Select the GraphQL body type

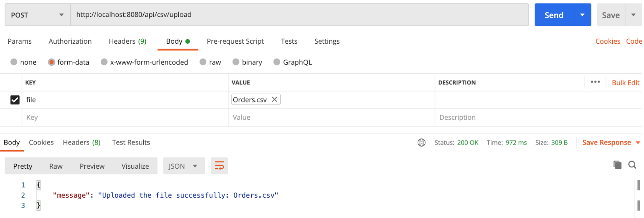pyautogui.click(x=277, y=62)
